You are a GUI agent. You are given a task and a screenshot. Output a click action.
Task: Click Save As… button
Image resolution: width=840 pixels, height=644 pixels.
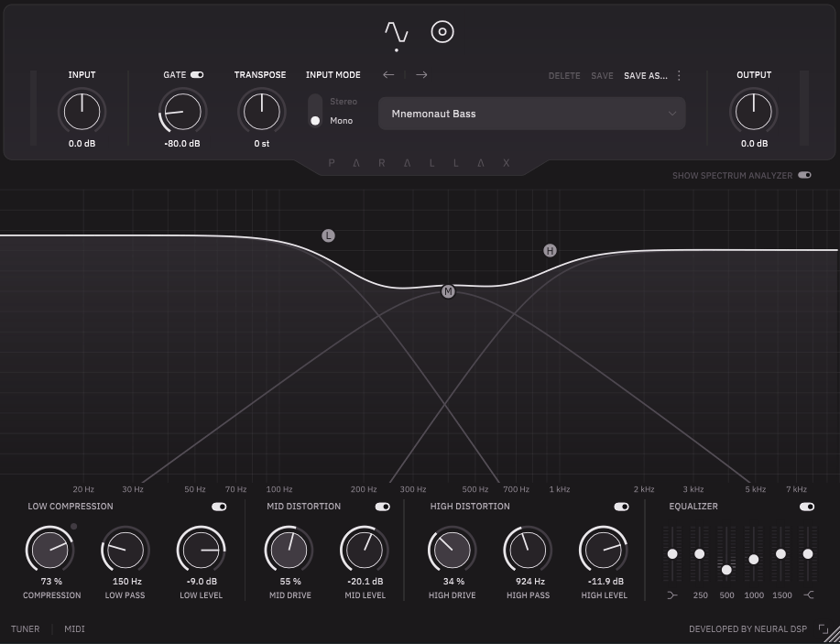pyautogui.click(x=646, y=75)
